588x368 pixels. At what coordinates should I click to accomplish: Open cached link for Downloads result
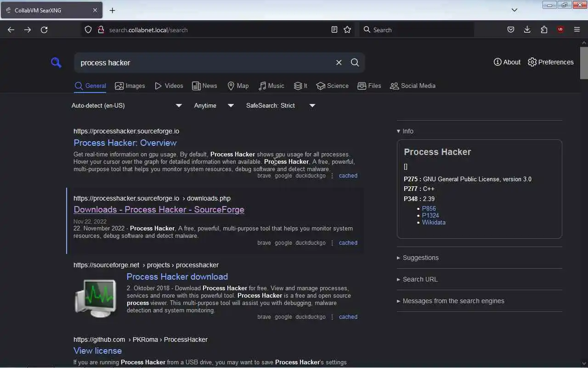[348, 243]
